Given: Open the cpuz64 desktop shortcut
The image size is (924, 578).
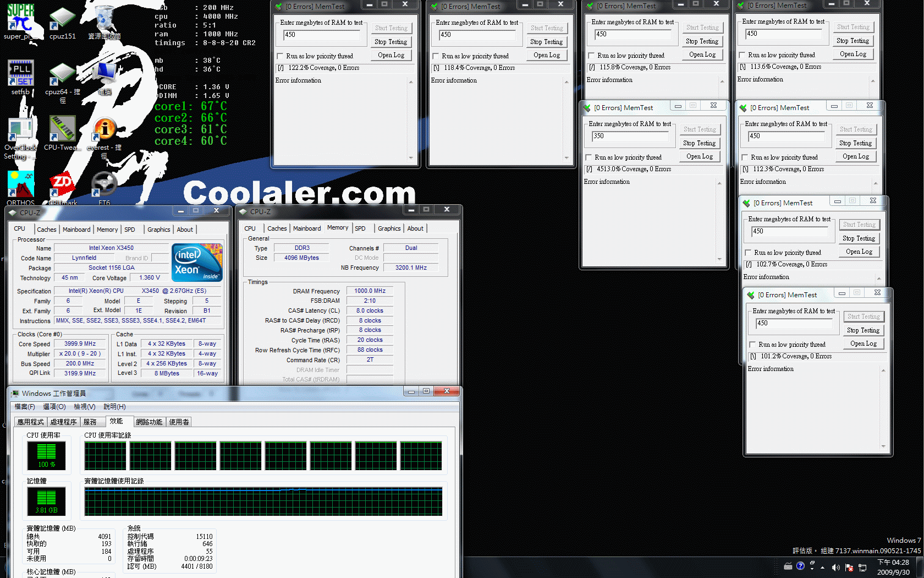Looking at the screenshot, I should click(62, 81).
